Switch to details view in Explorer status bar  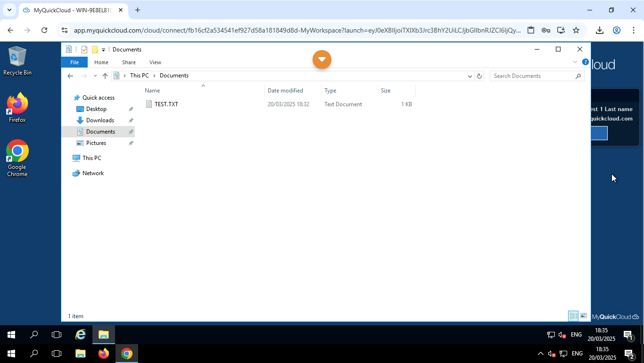click(x=574, y=316)
